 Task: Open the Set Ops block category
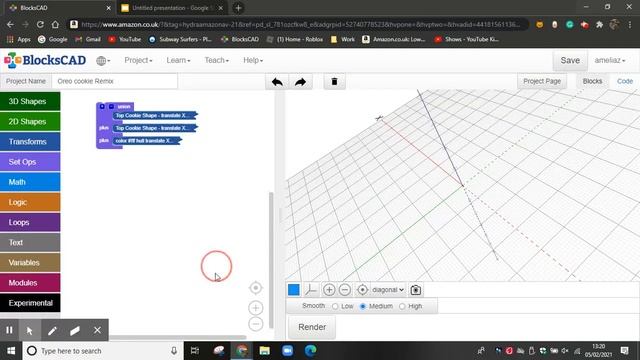pos(30,162)
